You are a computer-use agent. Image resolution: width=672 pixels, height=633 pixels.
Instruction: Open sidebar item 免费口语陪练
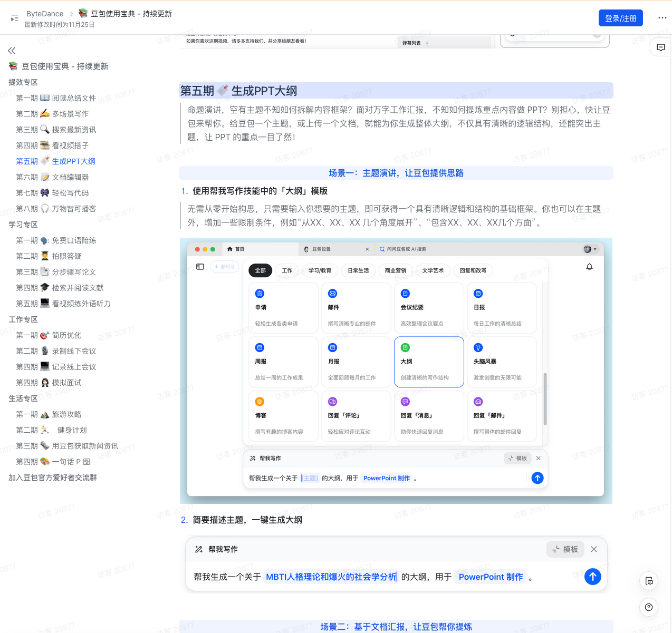(56, 240)
